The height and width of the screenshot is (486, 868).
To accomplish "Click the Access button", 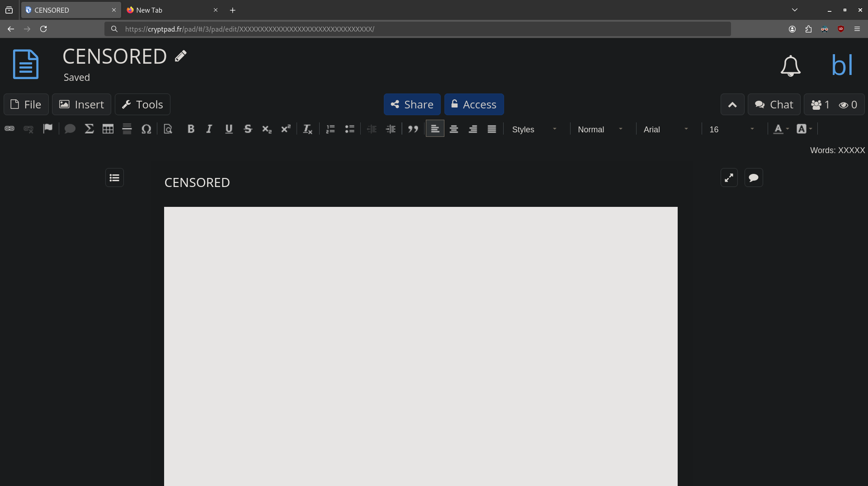I will 474,105.
